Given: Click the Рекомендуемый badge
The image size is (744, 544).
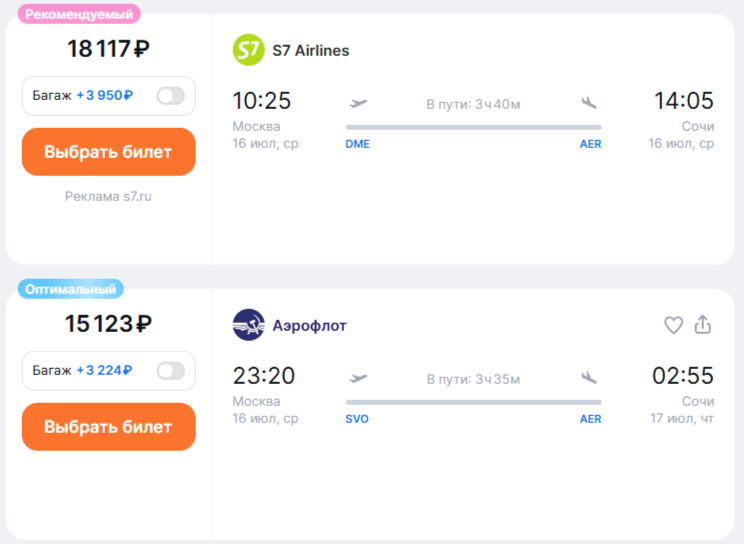Looking at the screenshot, I should point(79,14).
